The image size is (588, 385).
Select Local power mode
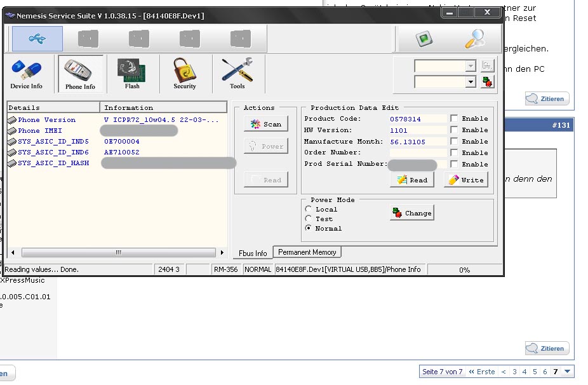(x=308, y=208)
